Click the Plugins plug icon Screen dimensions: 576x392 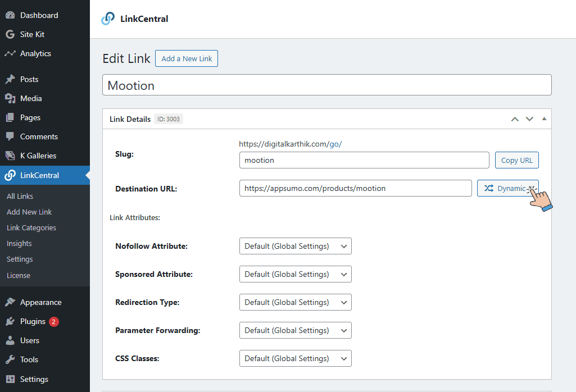coord(10,321)
